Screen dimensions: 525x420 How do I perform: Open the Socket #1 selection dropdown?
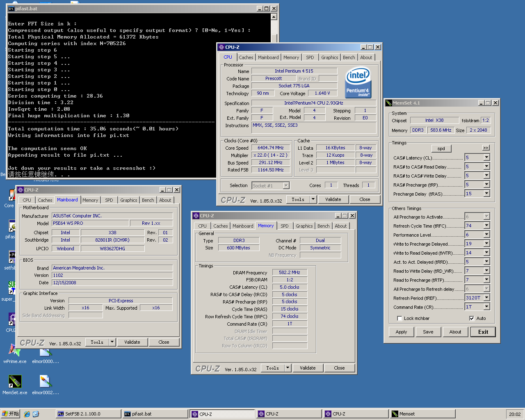point(286,186)
